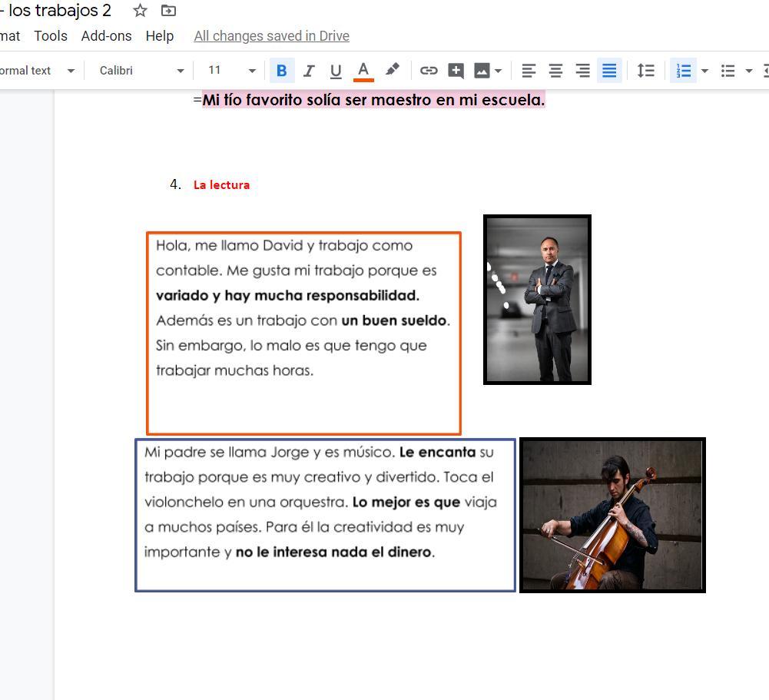Toggle bold formatting
The height and width of the screenshot is (700, 769).
[x=282, y=71]
